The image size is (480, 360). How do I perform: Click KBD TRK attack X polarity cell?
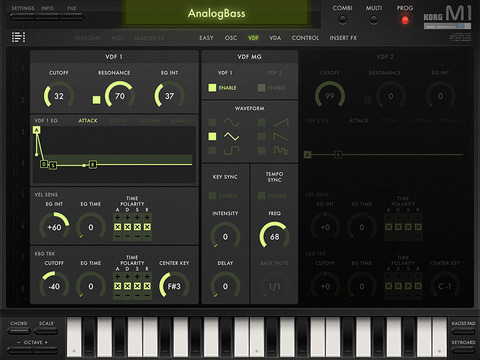[117, 286]
